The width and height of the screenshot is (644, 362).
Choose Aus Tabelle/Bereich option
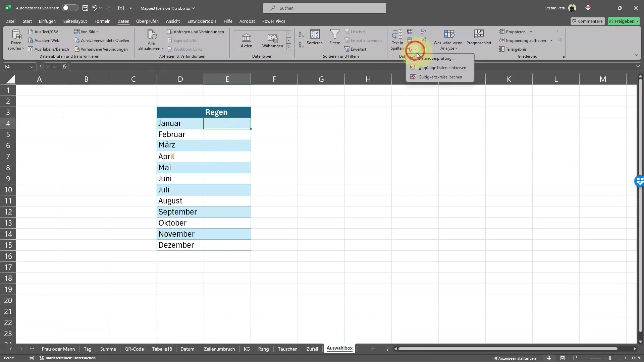(x=48, y=49)
